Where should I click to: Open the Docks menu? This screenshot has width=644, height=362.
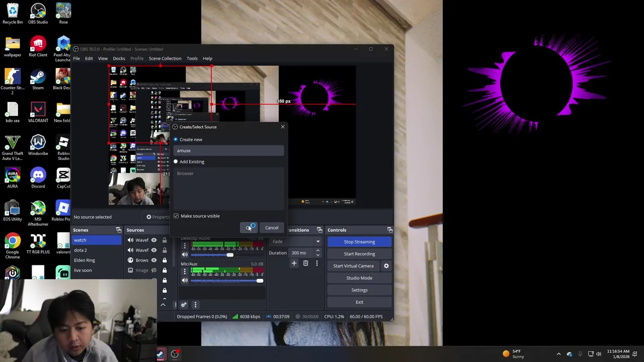(x=119, y=58)
